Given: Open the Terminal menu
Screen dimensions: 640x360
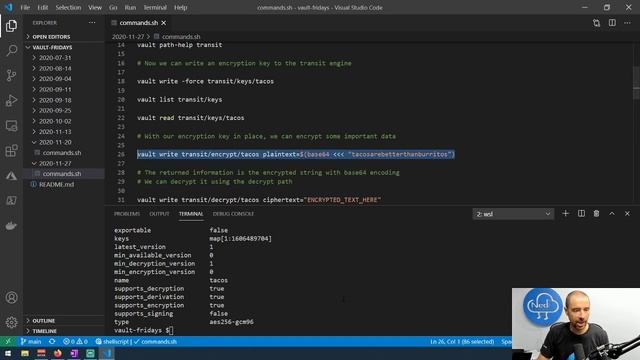Looking at the screenshot, I should [155, 7].
